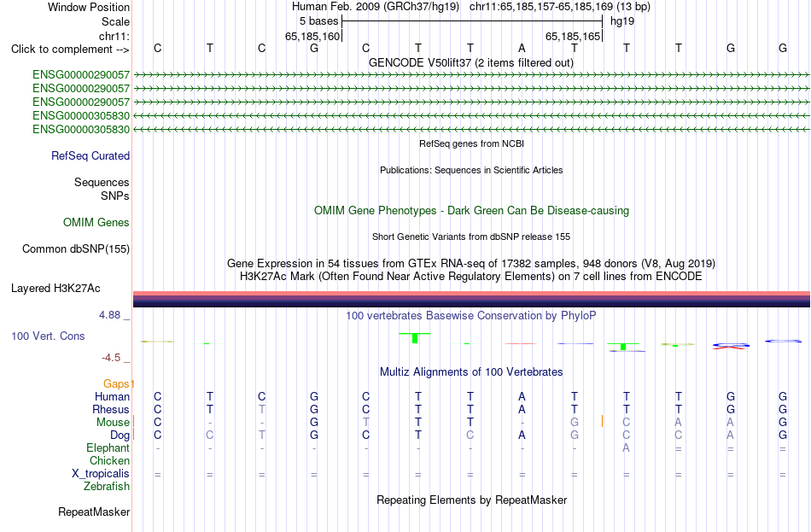Click the 4.88 upper range value
This screenshot has height=532, width=811.
coord(109,314)
